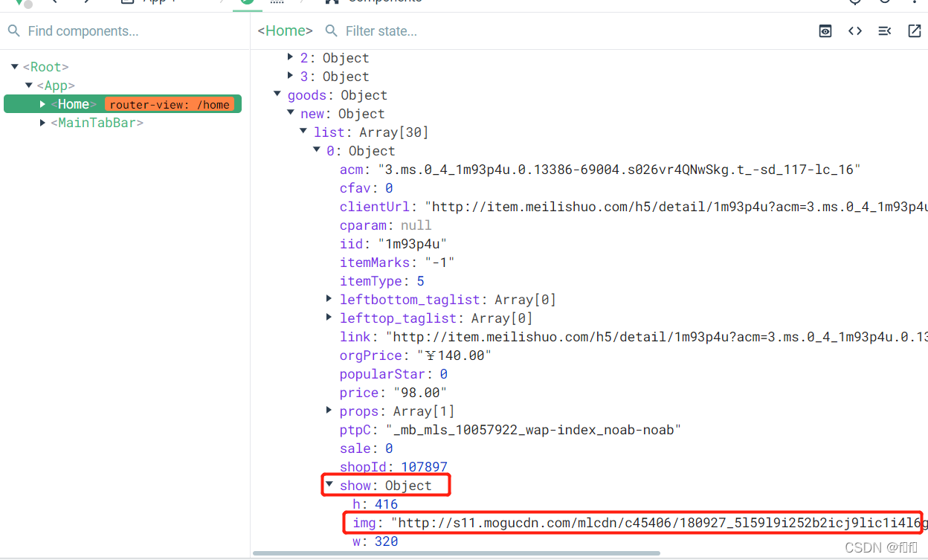
Task: Collapse the show Object arrow
Action: pyautogui.click(x=329, y=485)
